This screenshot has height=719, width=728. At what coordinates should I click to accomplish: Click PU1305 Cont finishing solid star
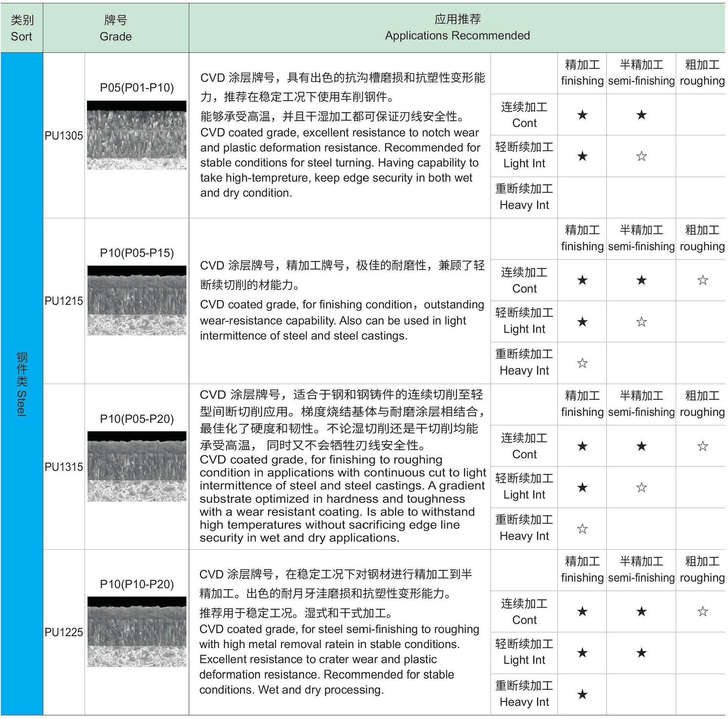pos(582,115)
